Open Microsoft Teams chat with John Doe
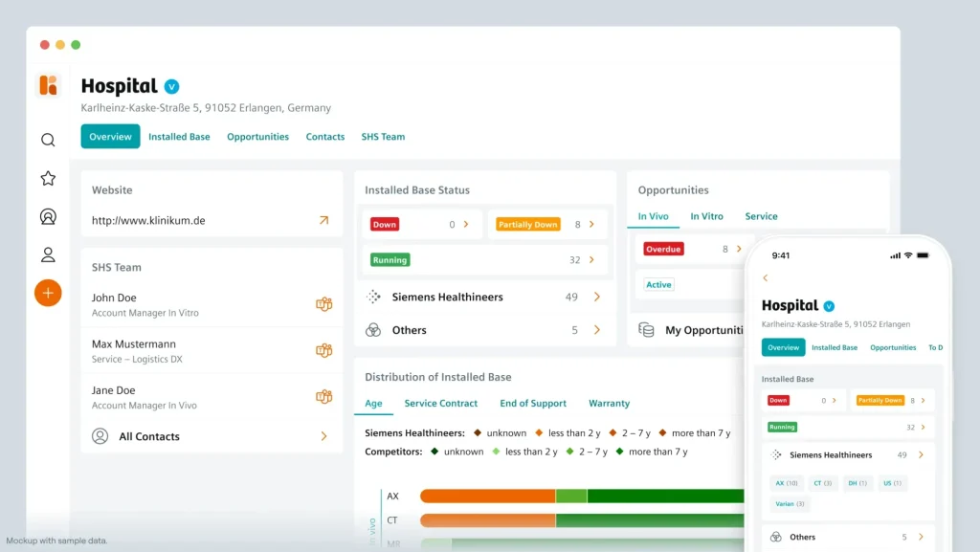 [323, 304]
